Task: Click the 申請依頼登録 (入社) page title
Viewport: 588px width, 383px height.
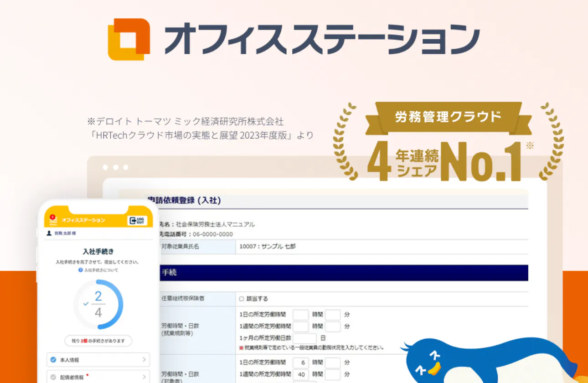Action: point(184,200)
